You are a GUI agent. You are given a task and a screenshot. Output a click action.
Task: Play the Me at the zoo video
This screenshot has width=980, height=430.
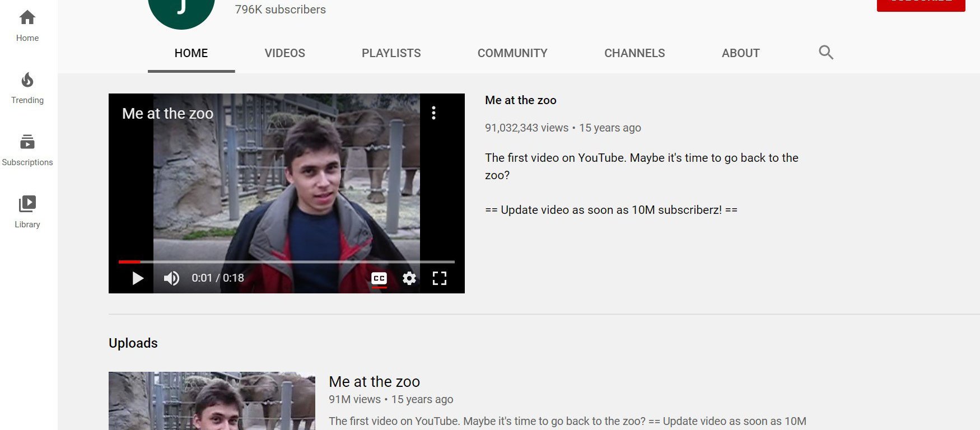138,278
